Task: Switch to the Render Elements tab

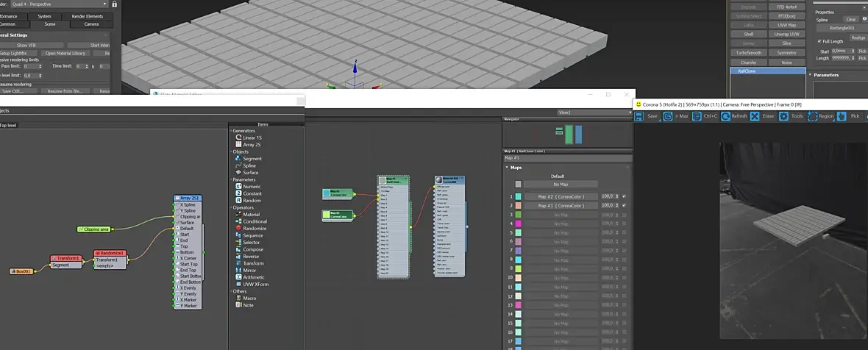Action: click(x=88, y=17)
